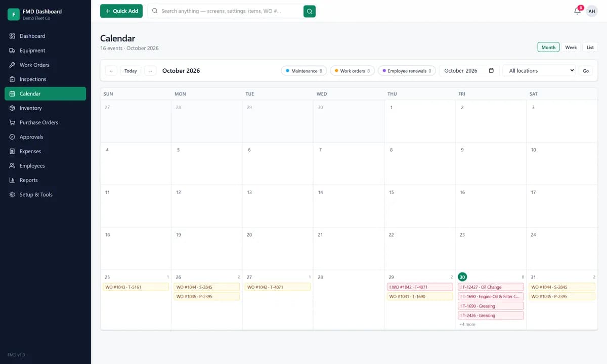Focus the Search anything input field
This screenshot has height=364, width=607.
pyautogui.click(x=225, y=11)
